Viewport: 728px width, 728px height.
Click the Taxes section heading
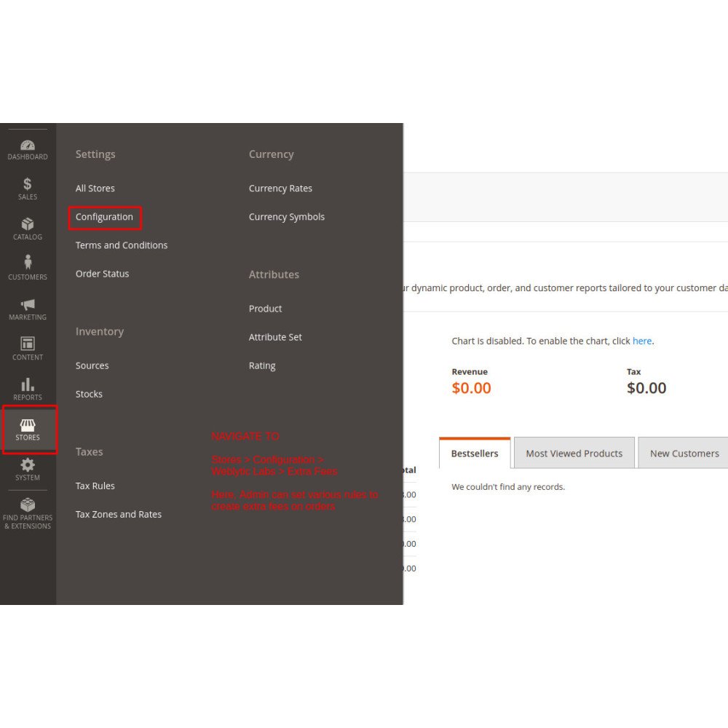point(89,452)
